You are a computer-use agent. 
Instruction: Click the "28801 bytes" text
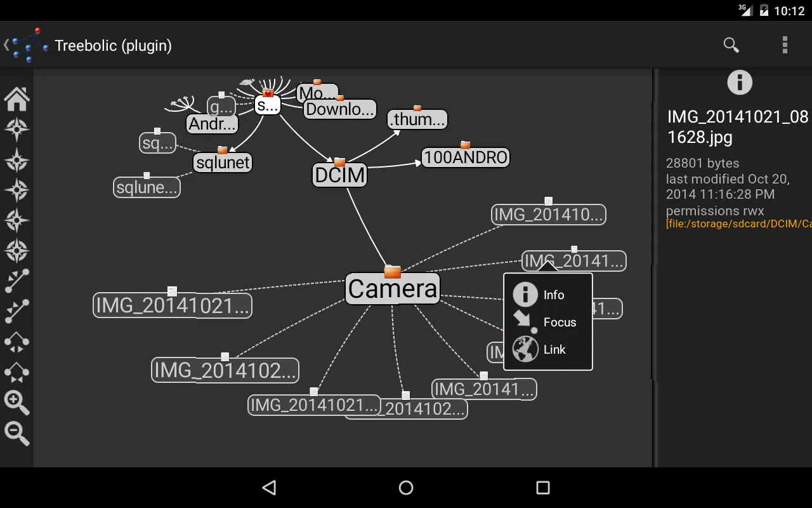point(702,163)
